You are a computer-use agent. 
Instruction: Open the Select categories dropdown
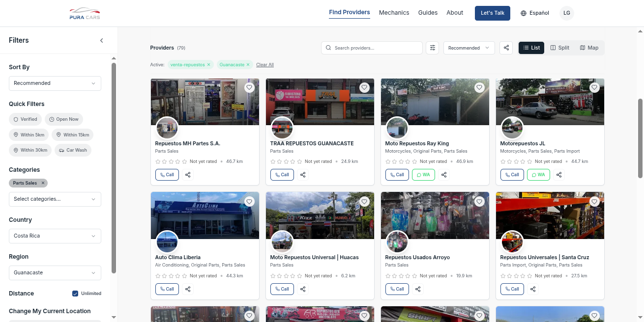pos(55,199)
